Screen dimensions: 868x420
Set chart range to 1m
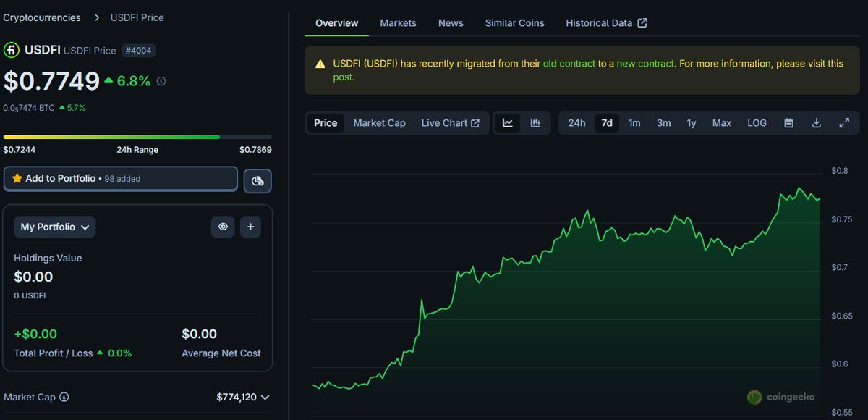click(634, 123)
